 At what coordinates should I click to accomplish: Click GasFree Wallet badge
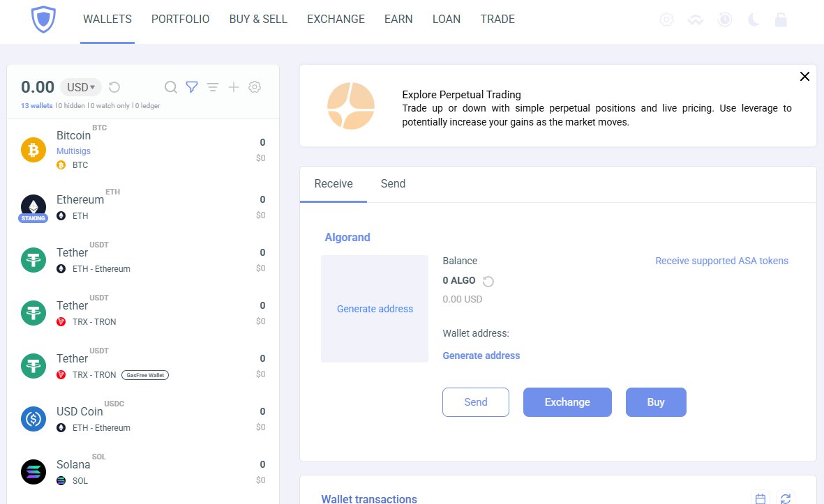click(x=145, y=375)
